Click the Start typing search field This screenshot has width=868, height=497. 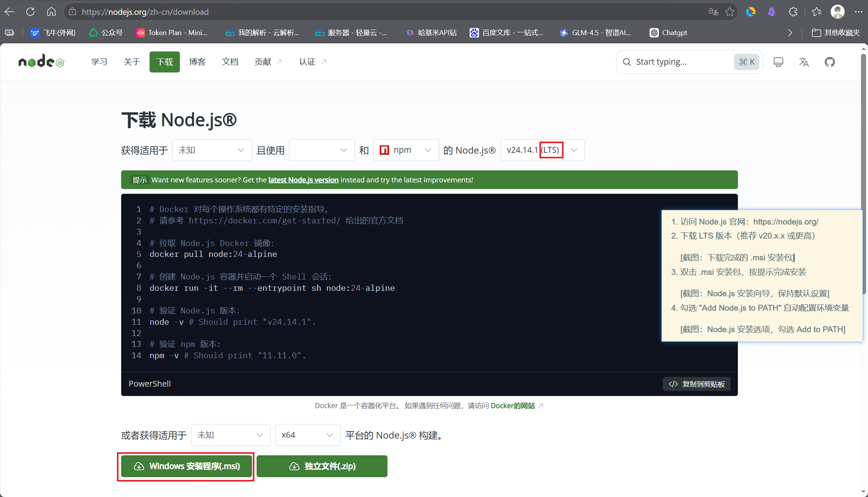tap(690, 62)
